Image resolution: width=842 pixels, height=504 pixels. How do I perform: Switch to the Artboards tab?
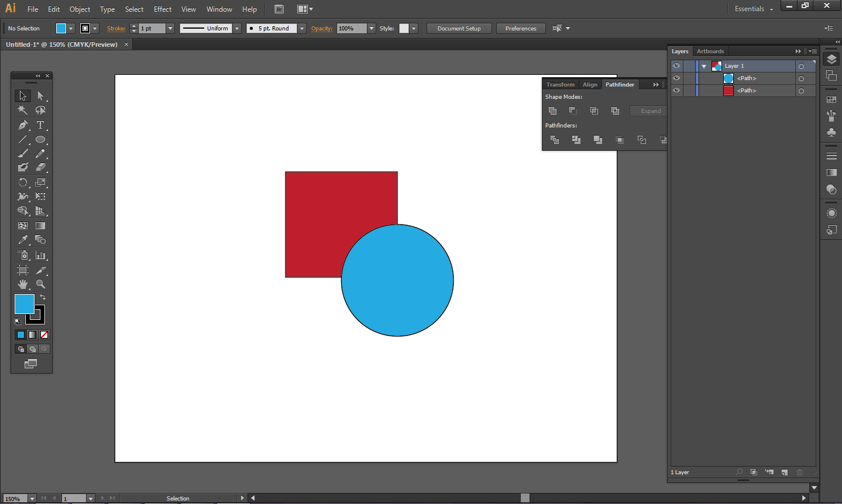tap(710, 51)
